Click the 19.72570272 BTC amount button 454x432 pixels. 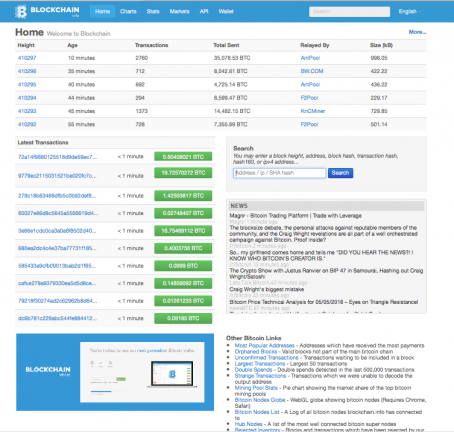click(183, 173)
